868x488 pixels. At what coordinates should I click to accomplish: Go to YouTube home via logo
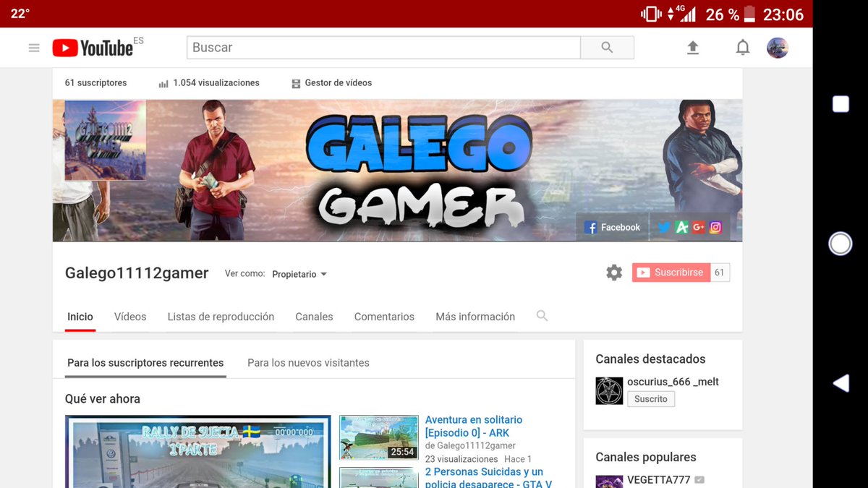(x=93, y=48)
